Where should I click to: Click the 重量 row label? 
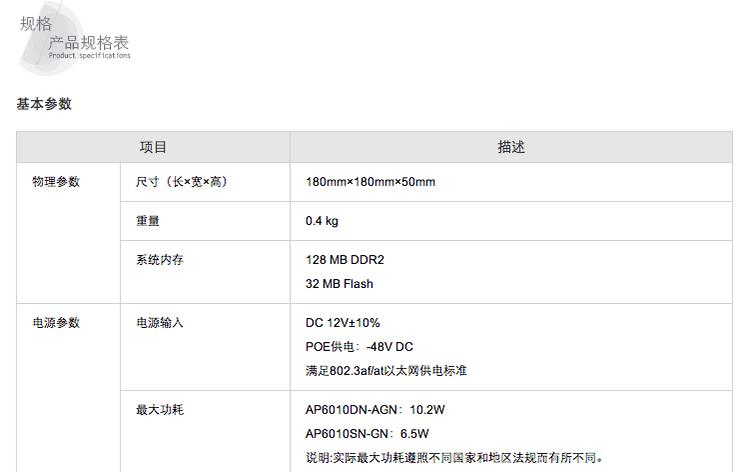click(148, 221)
